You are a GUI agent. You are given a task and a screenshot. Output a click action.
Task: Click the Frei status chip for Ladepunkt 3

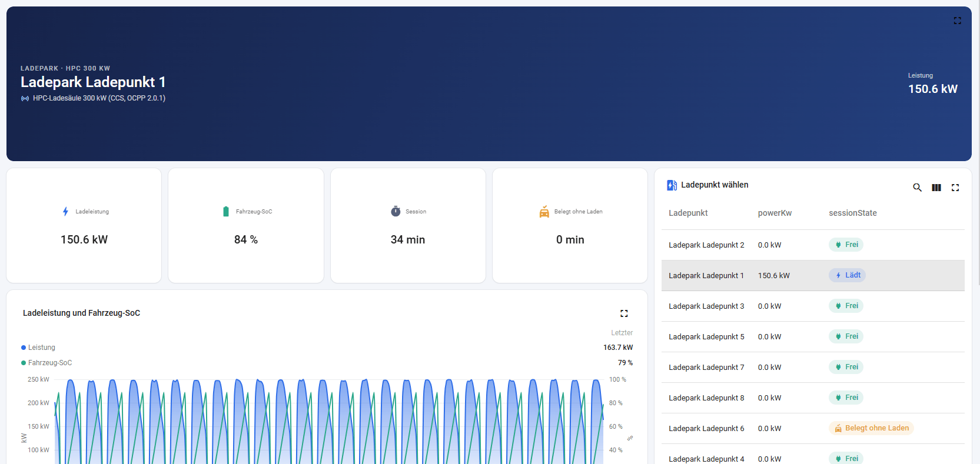click(846, 306)
